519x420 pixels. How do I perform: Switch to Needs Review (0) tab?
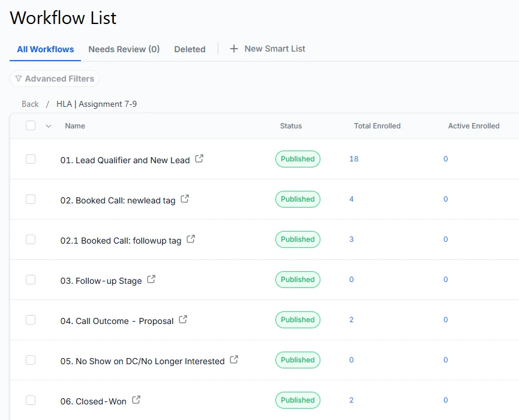coord(124,49)
